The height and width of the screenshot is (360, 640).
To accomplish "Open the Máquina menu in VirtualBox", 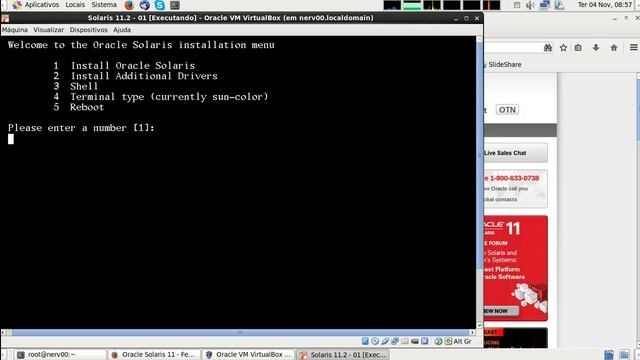I will pos(15,30).
